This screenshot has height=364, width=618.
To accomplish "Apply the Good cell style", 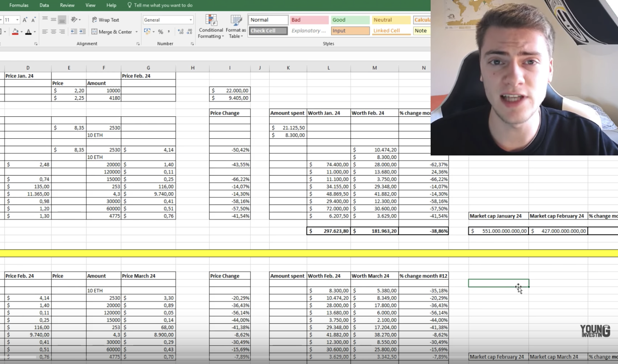I will [349, 20].
